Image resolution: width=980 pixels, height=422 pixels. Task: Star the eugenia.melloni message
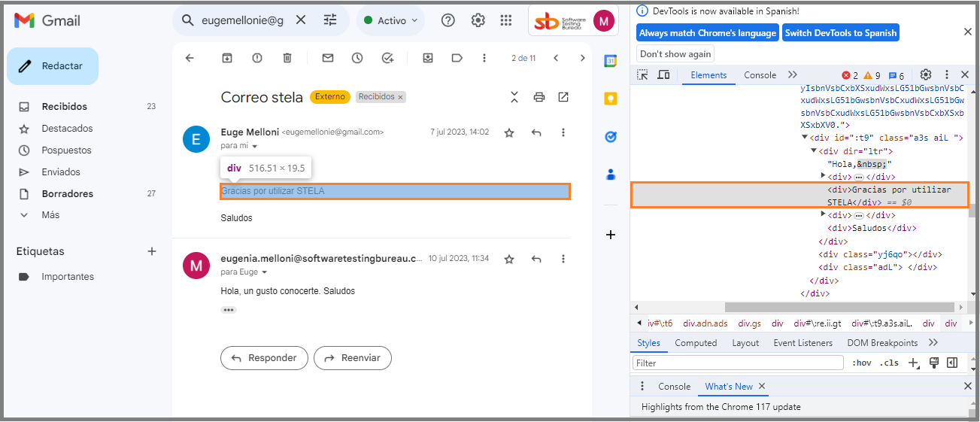[x=509, y=259]
